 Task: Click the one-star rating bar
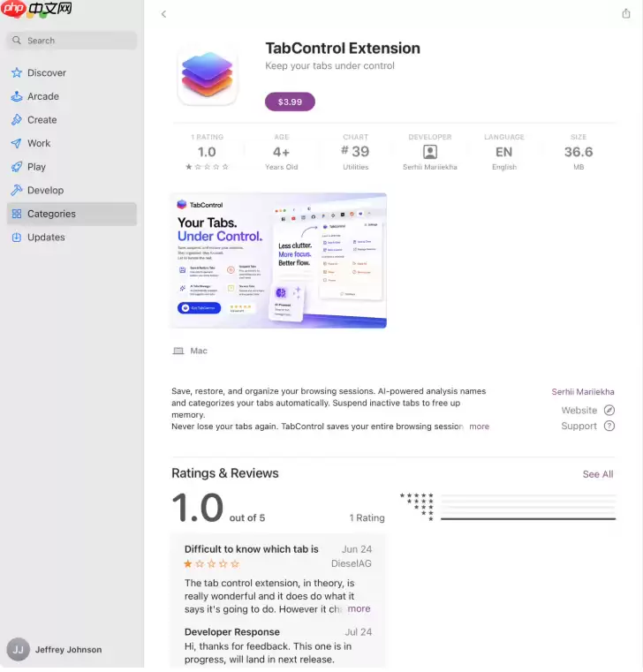(x=528, y=518)
